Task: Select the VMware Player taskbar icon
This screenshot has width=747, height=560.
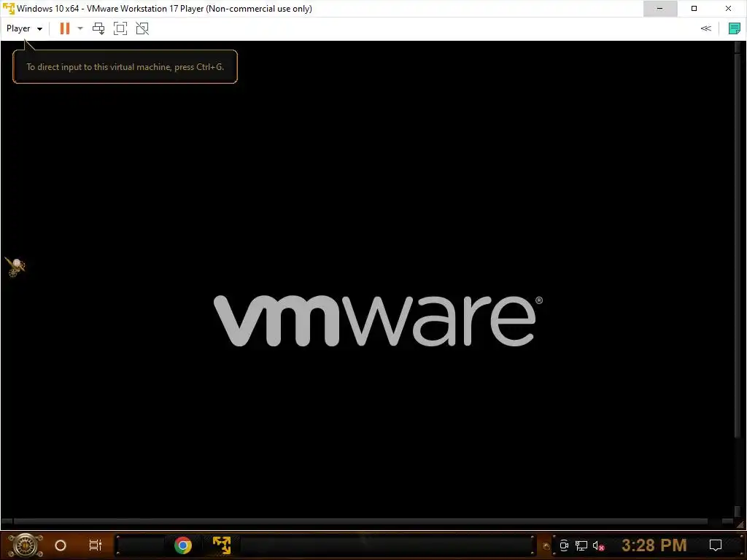Action: pyautogui.click(x=222, y=545)
